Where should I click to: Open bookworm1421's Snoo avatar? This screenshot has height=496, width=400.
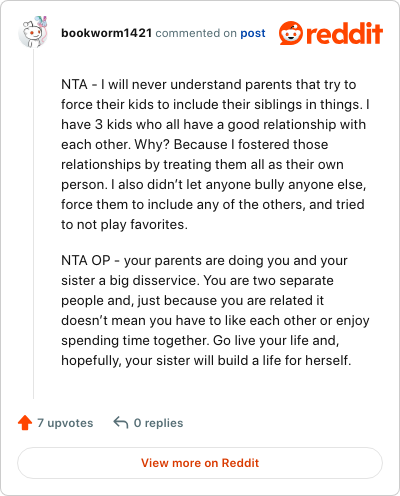[x=33, y=32]
